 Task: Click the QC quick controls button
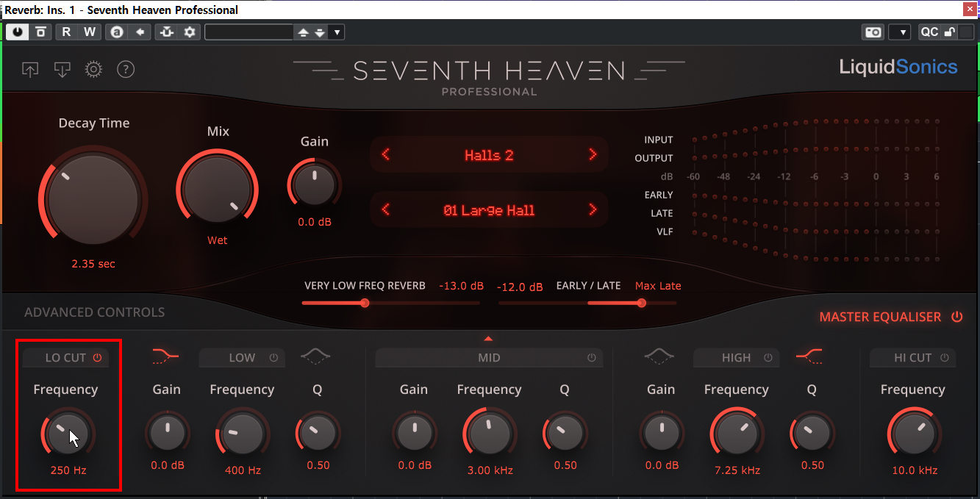click(929, 32)
